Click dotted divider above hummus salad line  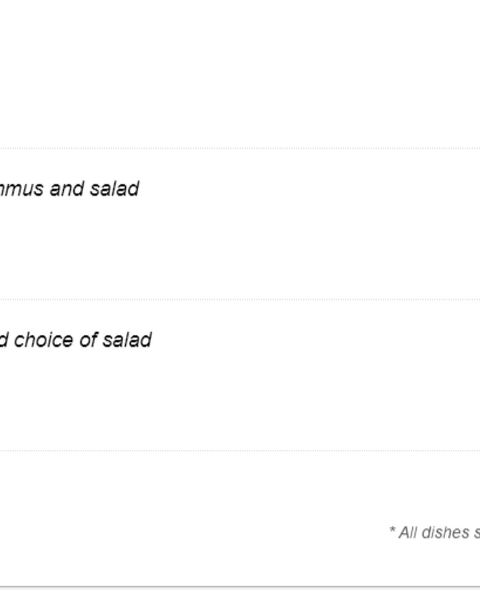240,148
